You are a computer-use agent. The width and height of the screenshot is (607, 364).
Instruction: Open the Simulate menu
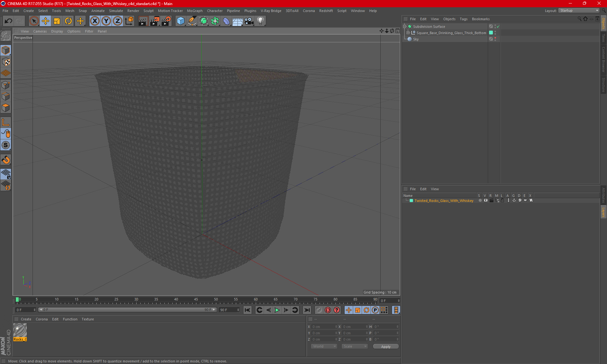click(116, 11)
